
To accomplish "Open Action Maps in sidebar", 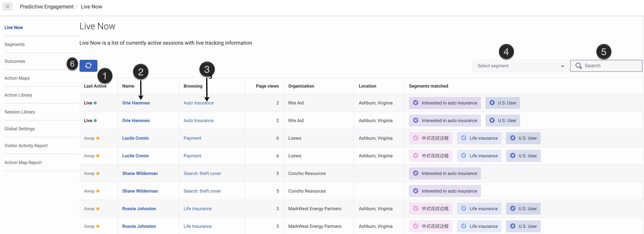I will pos(17,78).
